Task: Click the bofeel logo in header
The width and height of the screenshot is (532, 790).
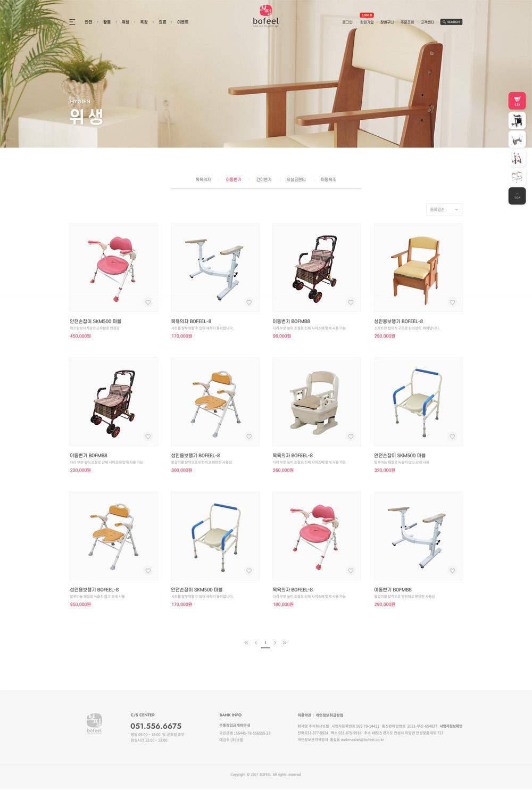Action: tap(265, 16)
